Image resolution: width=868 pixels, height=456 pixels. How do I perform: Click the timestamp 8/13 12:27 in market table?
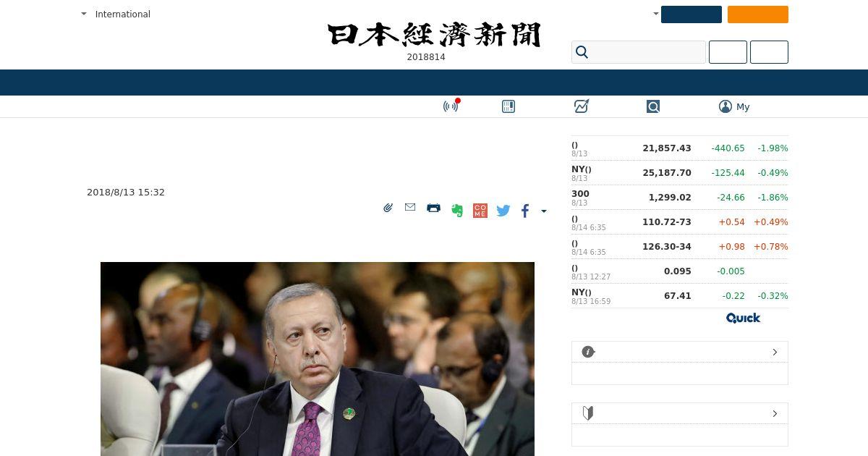click(591, 277)
